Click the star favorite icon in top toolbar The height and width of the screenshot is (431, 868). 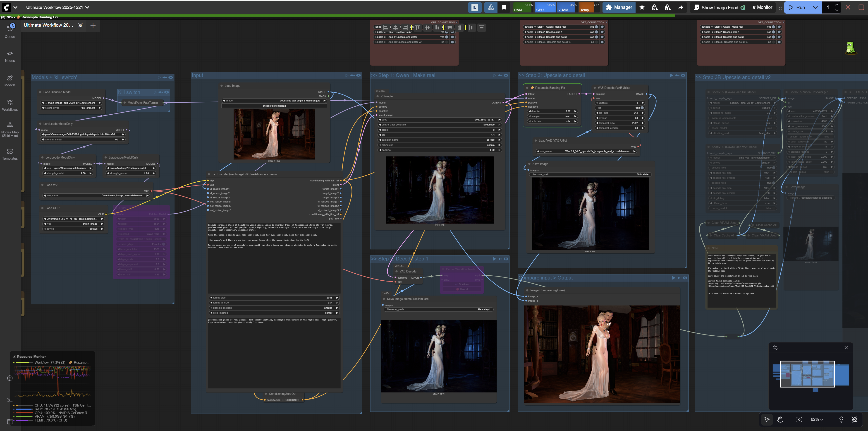642,7
